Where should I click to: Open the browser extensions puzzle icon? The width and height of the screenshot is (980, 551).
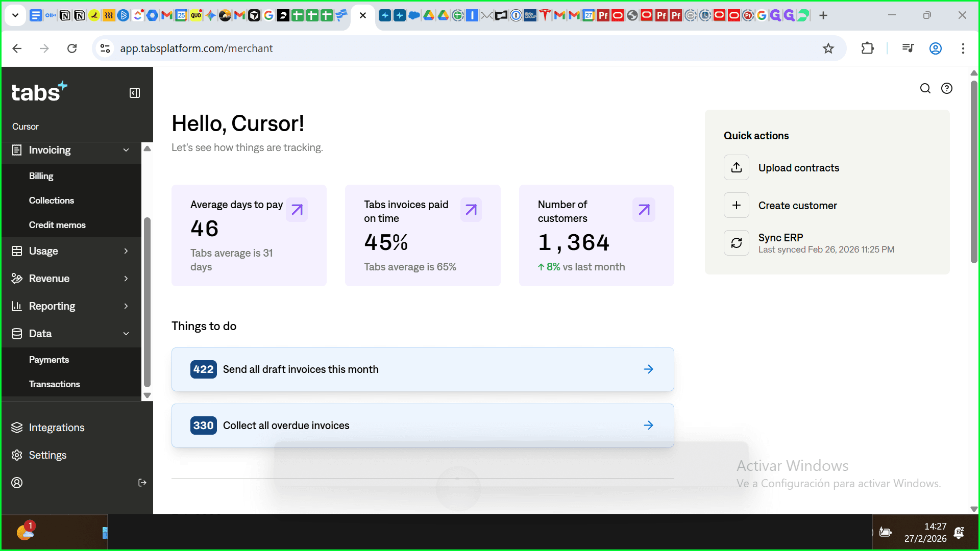(x=867, y=48)
